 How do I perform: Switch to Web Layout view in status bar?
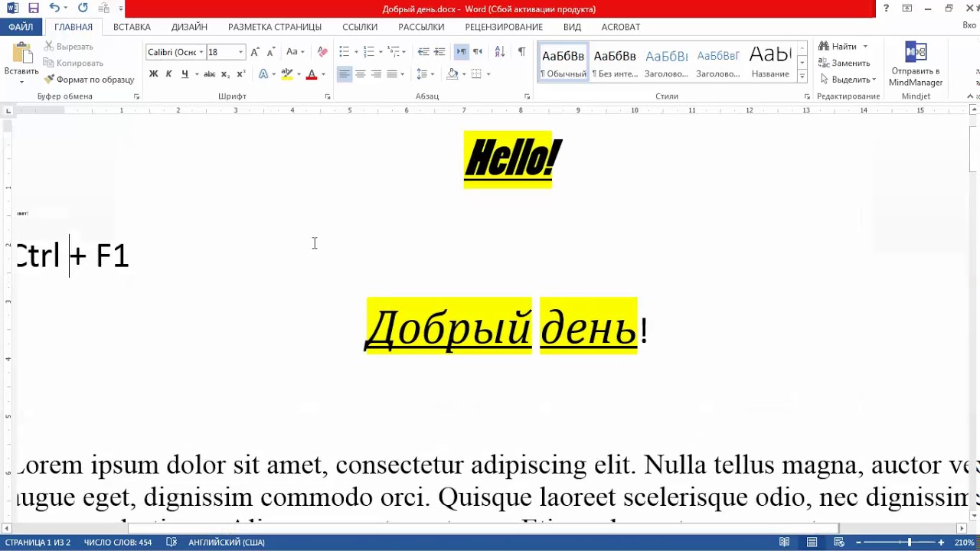click(x=838, y=542)
